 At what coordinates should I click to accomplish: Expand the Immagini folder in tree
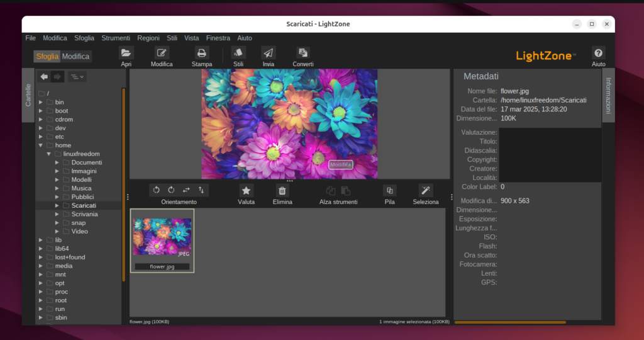pyautogui.click(x=57, y=171)
